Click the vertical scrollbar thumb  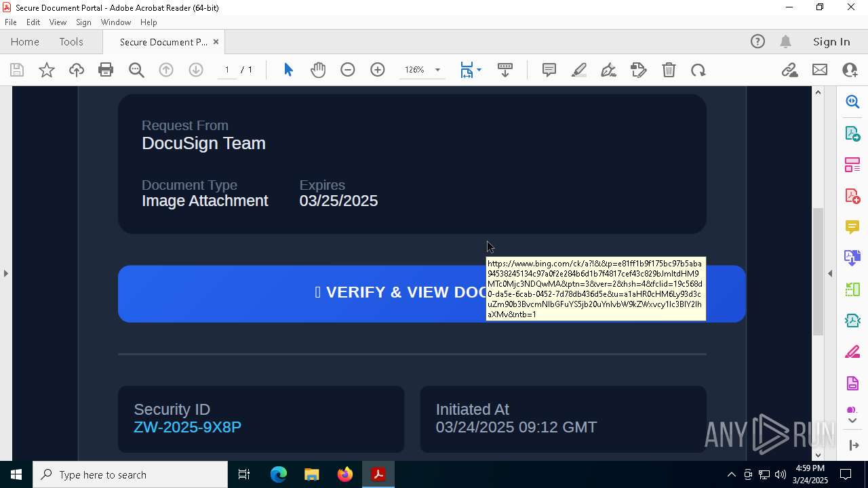(x=818, y=271)
